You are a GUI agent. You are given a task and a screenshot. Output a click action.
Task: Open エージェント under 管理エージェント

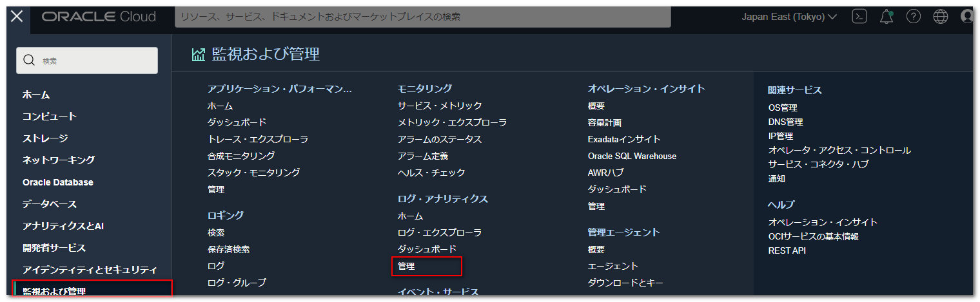613,266
